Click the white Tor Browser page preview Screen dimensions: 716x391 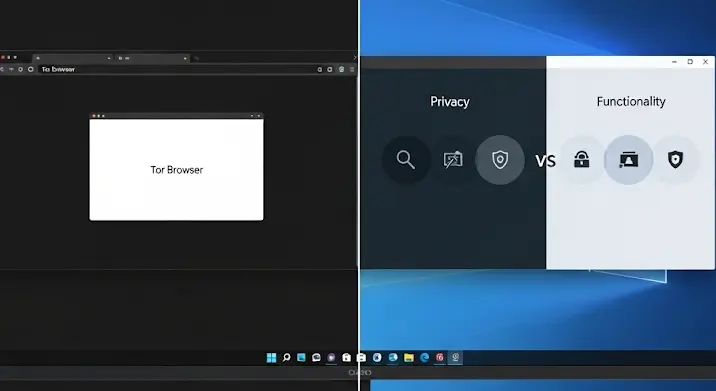coord(176,169)
